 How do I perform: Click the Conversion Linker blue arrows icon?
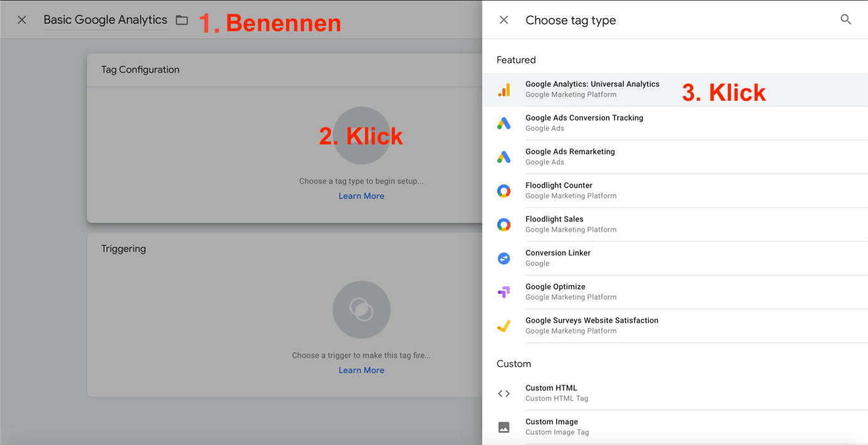[x=504, y=259]
